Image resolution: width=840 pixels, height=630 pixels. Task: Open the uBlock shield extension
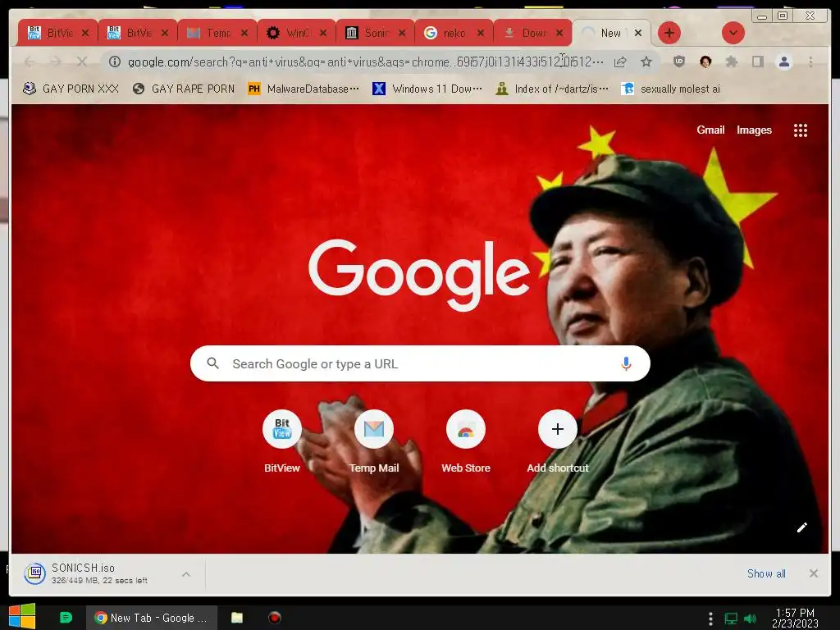[x=678, y=62]
